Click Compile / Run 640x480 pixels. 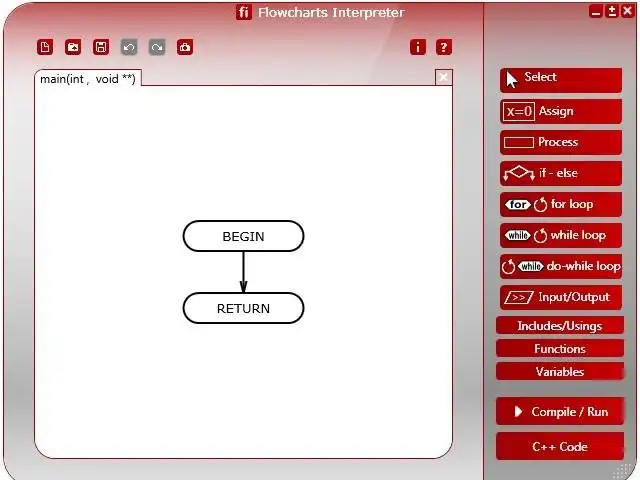click(x=560, y=411)
